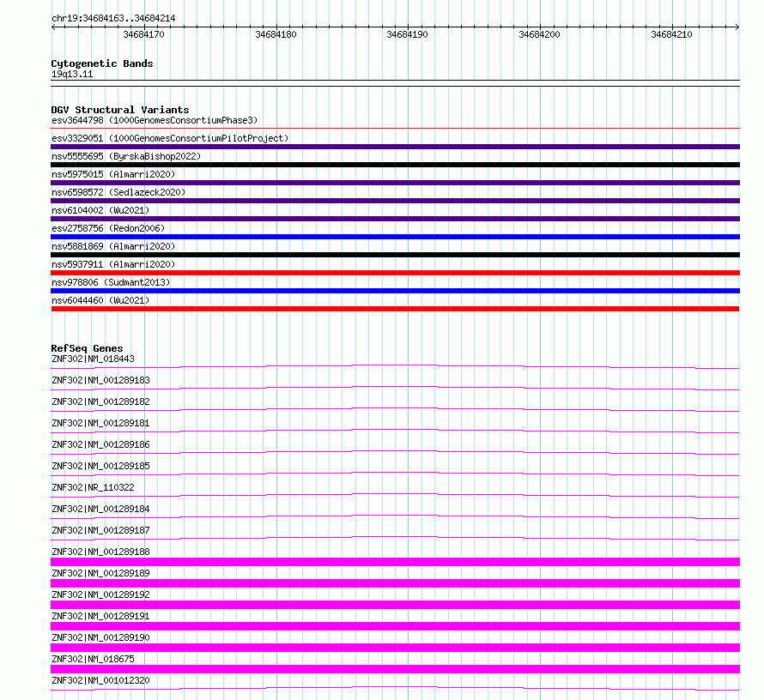Select transcript ZNF302|NM_018675
This screenshot has height=700, width=764.
[93, 659]
